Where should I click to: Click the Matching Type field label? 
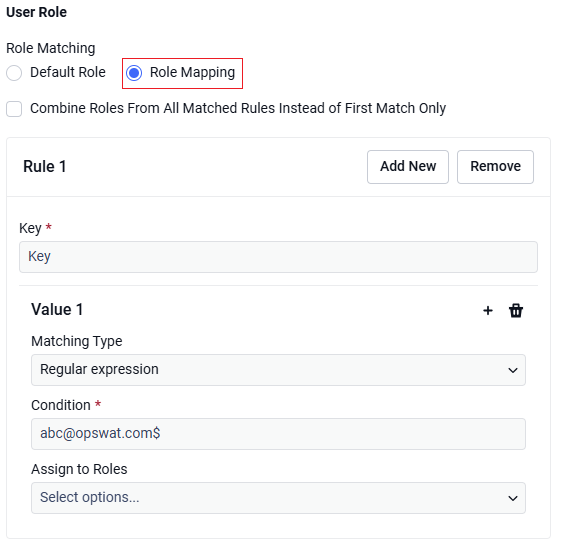click(77, 341)
